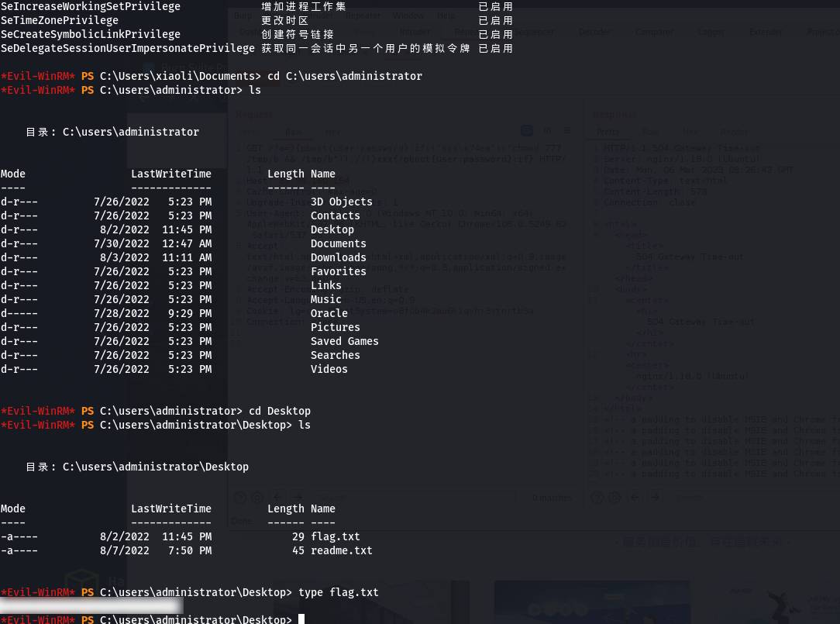The width and height of the screenshot is (840, 624).
Task: Select the Contacts directory name
Action: click(335, 215)
